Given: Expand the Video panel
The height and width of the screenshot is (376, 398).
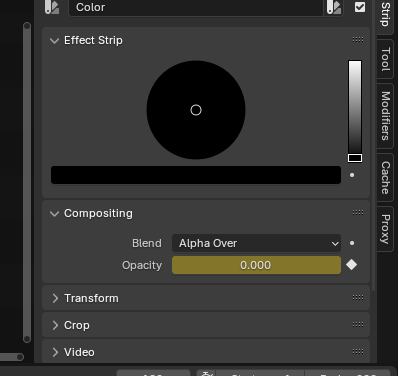Looking at the screenshot, I should click(55, 352).
